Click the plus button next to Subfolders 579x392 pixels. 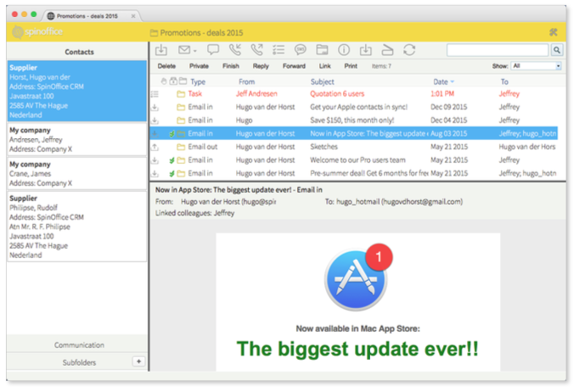[139, 361]
